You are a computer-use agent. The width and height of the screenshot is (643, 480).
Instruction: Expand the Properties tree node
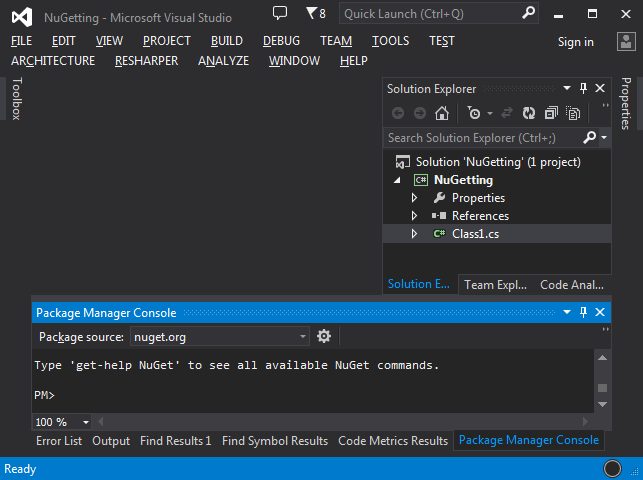pos(414,198)
